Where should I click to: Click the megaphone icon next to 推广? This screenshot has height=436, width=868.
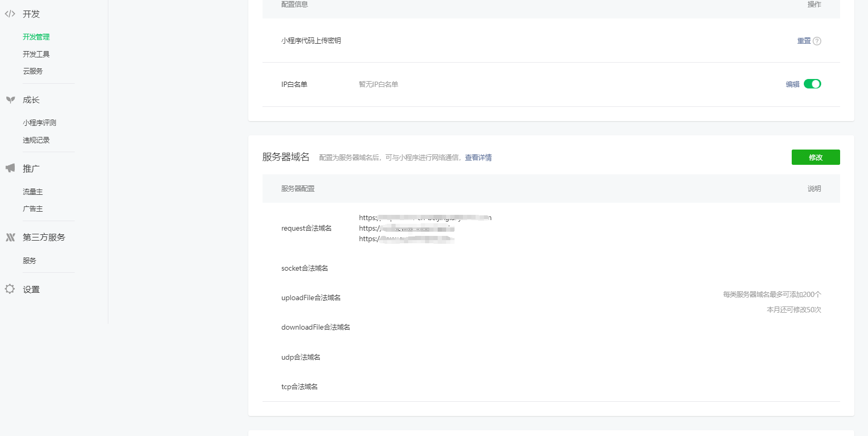pos(11,168)
